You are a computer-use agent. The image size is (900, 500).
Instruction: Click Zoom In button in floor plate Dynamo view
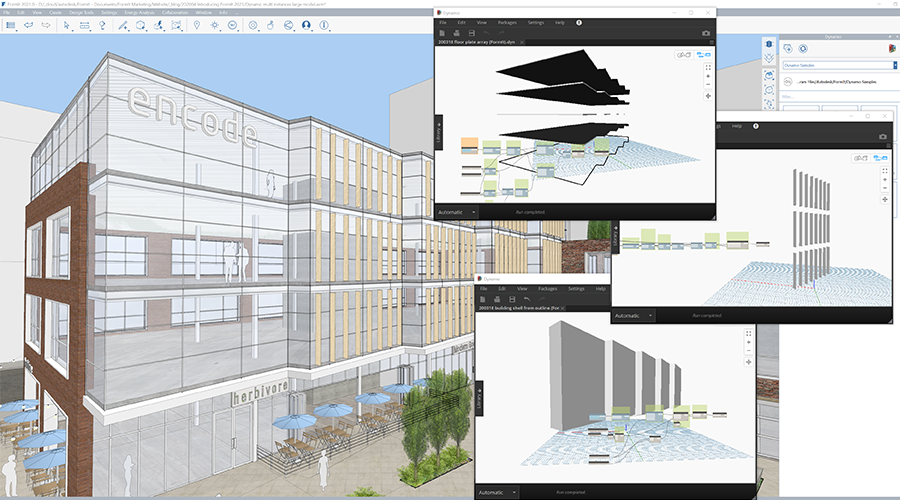coord(708,76)
